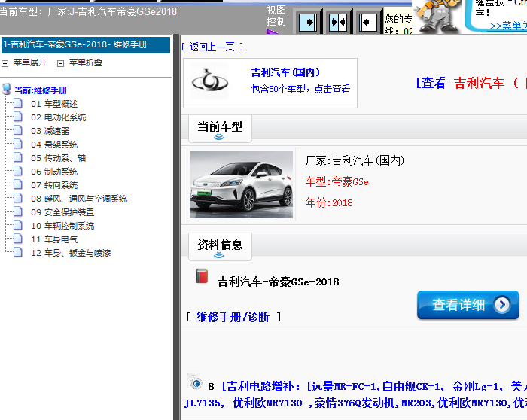Screen dimensions: 527x420
Task: Open the 06 制动系统 chapter
Action: 54,172
